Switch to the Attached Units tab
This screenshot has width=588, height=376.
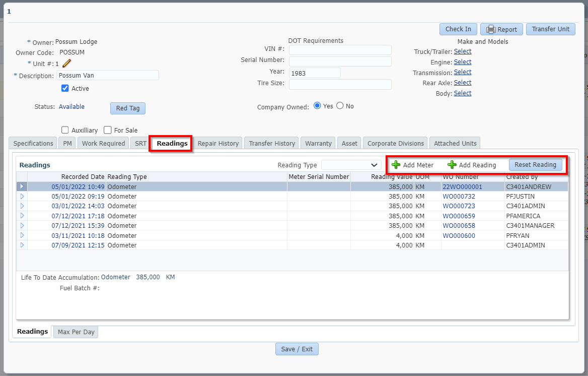click(x=455, y=143)
